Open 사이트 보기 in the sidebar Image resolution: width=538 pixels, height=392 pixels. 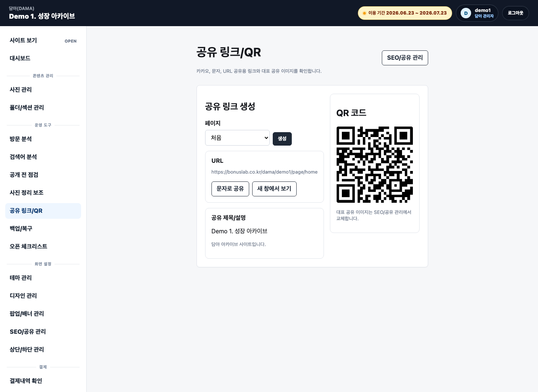pyautogui.click(x=43, y=40)
